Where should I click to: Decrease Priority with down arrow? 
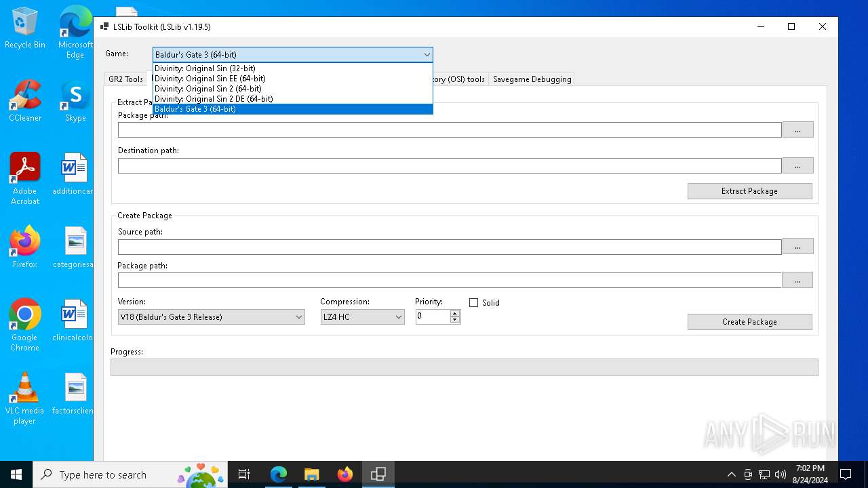tap(455, 320)
